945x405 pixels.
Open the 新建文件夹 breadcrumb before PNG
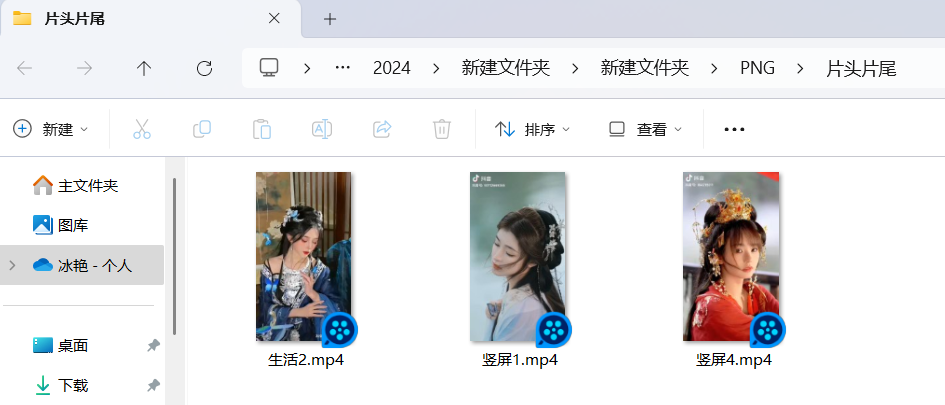point(644,69)
